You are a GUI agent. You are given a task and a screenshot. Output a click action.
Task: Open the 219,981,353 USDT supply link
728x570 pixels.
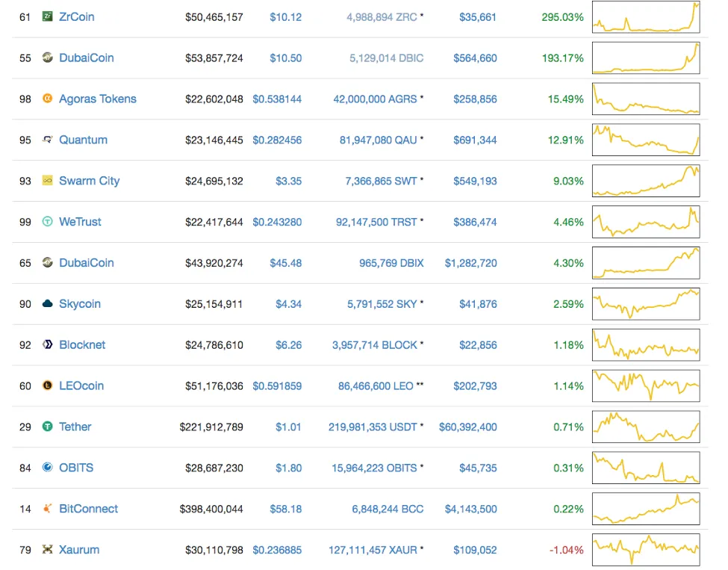pos(373,427)
